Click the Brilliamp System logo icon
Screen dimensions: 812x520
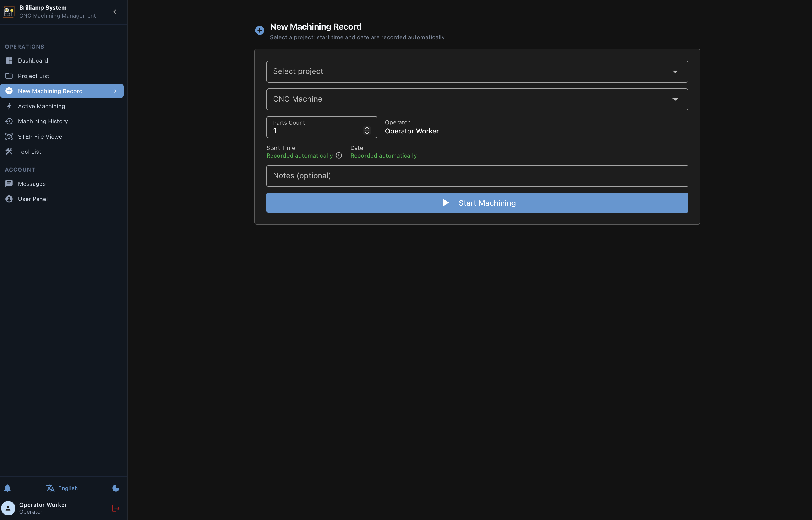(x=9, y=12)
